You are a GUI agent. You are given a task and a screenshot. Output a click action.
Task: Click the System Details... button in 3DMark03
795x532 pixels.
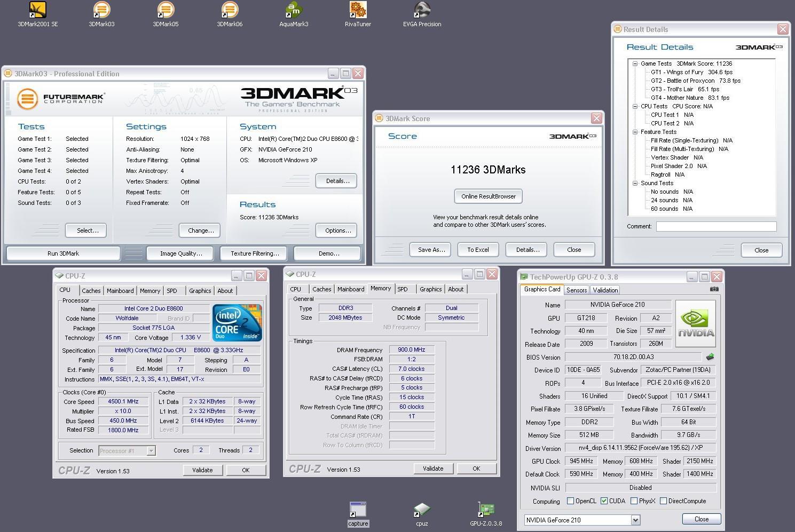[337, 181]
